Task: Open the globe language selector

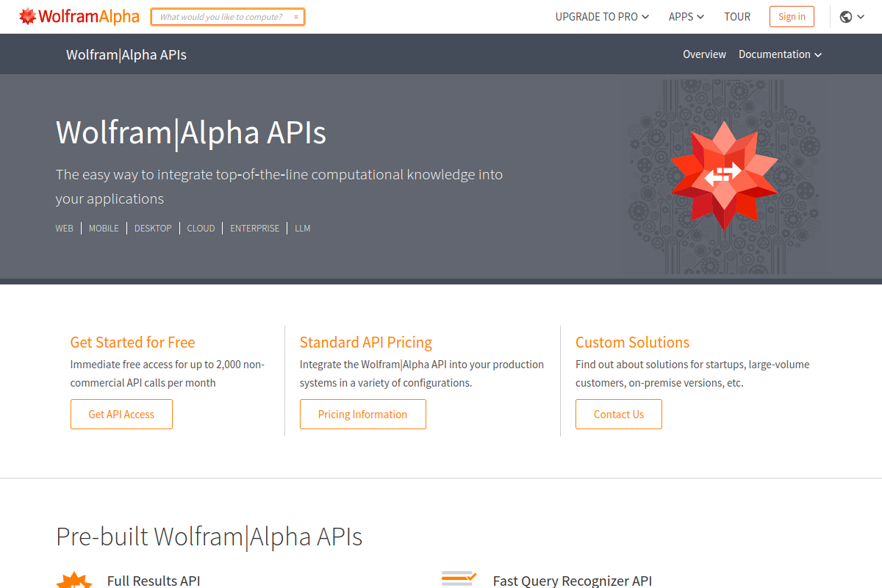Action: click(x=852, y=17)
